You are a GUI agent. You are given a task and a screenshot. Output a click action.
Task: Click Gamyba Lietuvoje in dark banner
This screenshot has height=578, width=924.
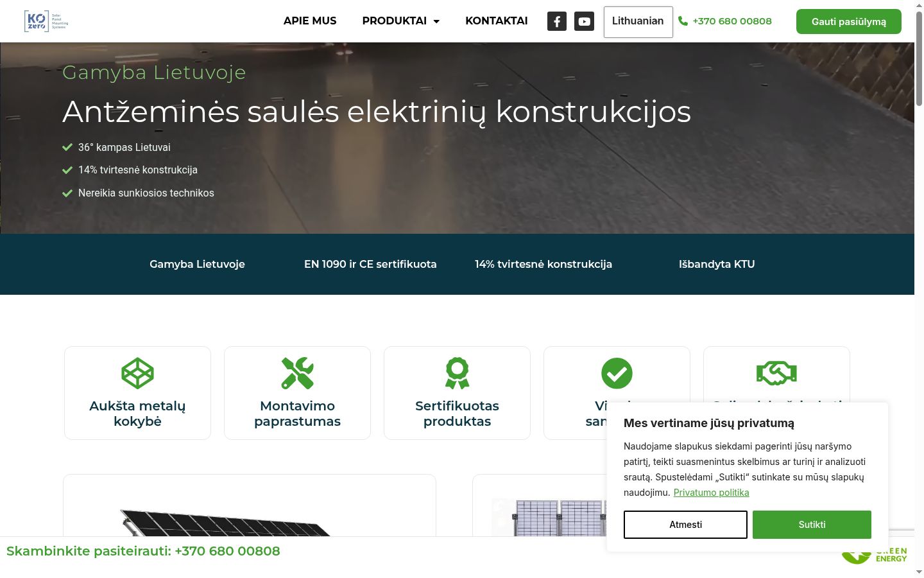(x=197, y=264)
